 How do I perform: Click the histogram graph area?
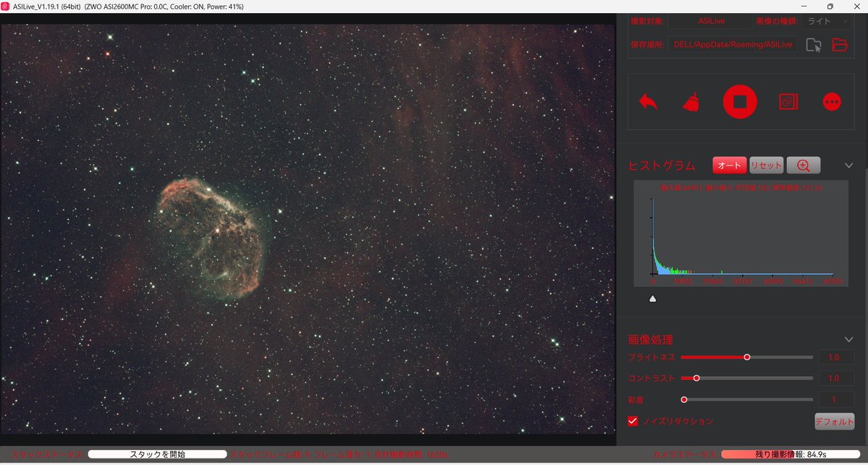coord(741,233)
